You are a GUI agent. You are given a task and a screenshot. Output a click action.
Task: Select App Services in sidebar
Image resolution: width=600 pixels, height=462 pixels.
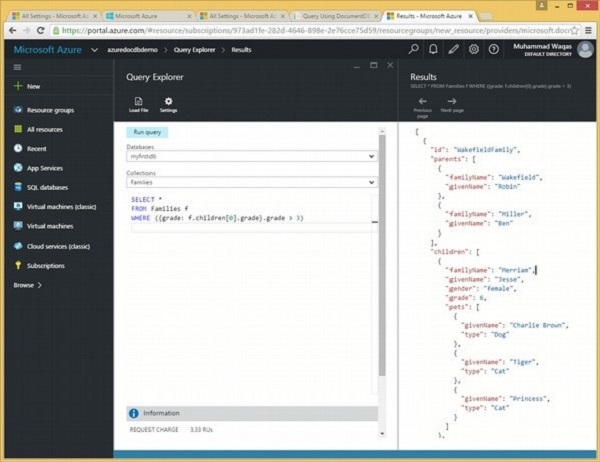pyautogui.click(x=44, y=168)
